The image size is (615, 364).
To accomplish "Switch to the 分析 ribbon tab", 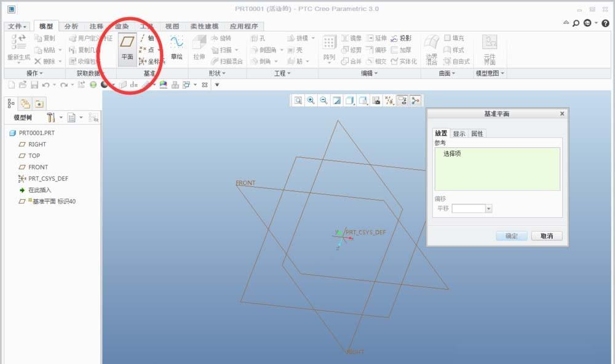I will pyautogui.click(x=71, y=26).
